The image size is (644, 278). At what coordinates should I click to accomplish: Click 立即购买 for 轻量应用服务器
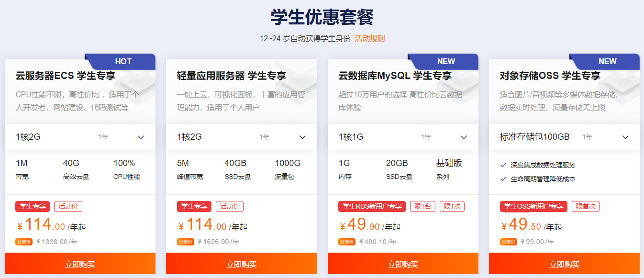tap(241, 264)
